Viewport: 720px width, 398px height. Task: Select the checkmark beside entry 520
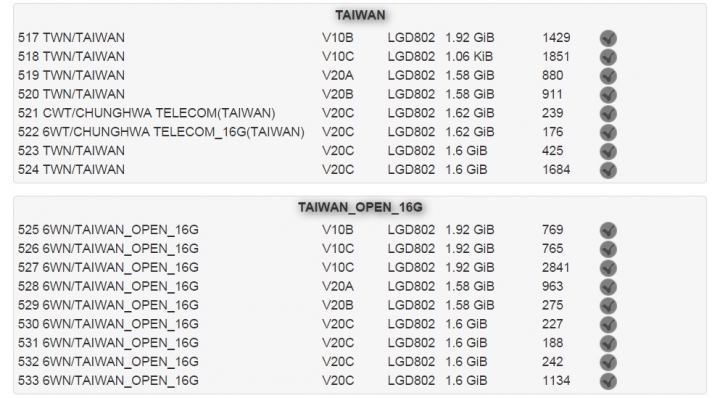coord(608,95)
